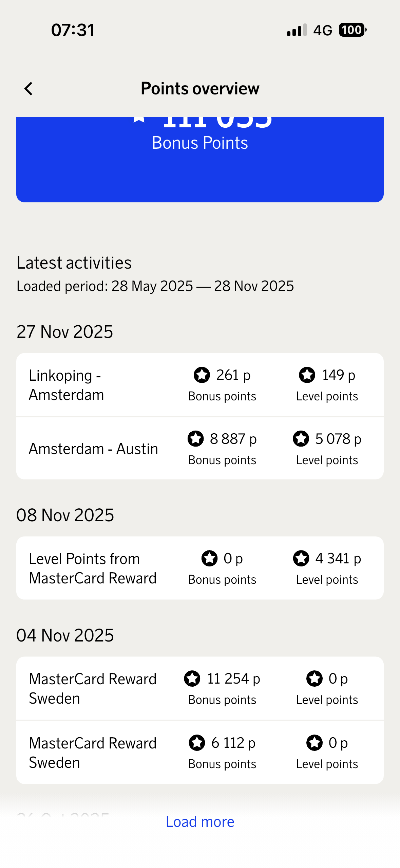Click star icon next to 5 078 p
The image size is (400, 868).
pyautogui.click(x=301, y=439)
